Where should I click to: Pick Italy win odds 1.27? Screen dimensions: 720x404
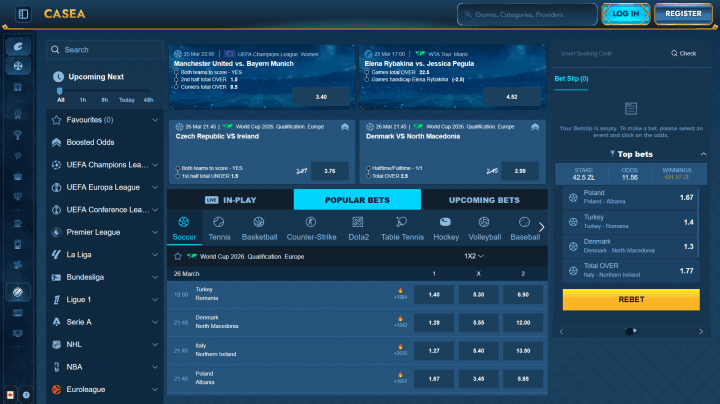tap(434, 351)
